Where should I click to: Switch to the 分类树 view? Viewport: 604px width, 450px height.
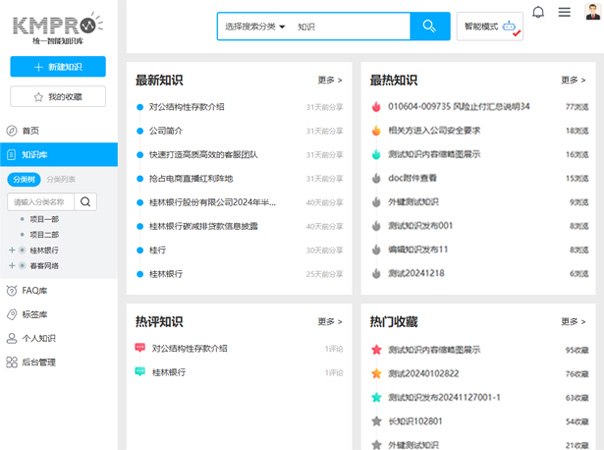(24, 179)
